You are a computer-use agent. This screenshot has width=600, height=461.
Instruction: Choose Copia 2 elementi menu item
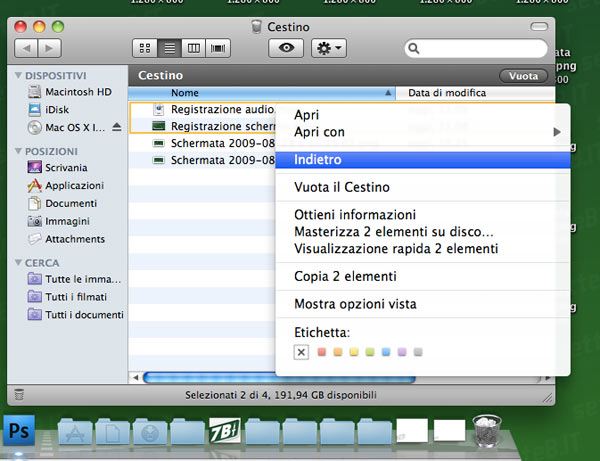pyautogui.click(x=423, y=276)
